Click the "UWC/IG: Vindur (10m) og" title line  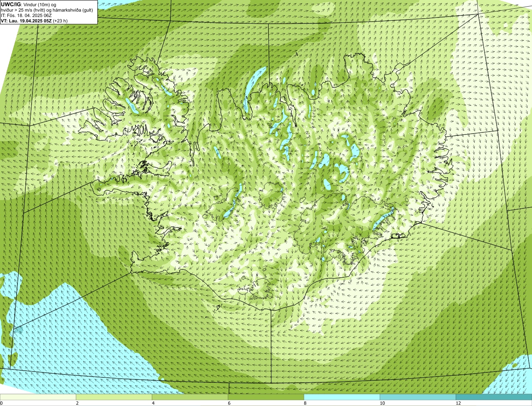[29, 4]
